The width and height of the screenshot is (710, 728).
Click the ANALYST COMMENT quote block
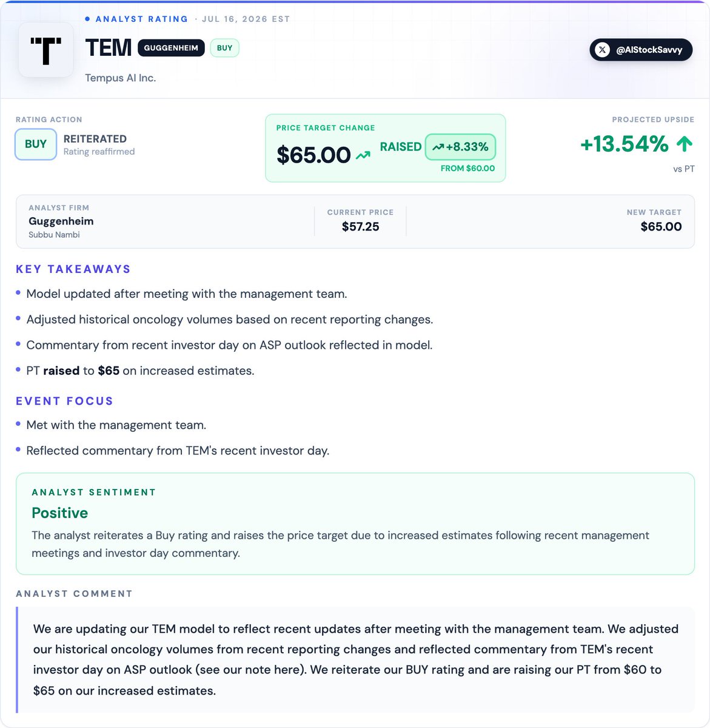pyautogui.click(x=355, y=659)
